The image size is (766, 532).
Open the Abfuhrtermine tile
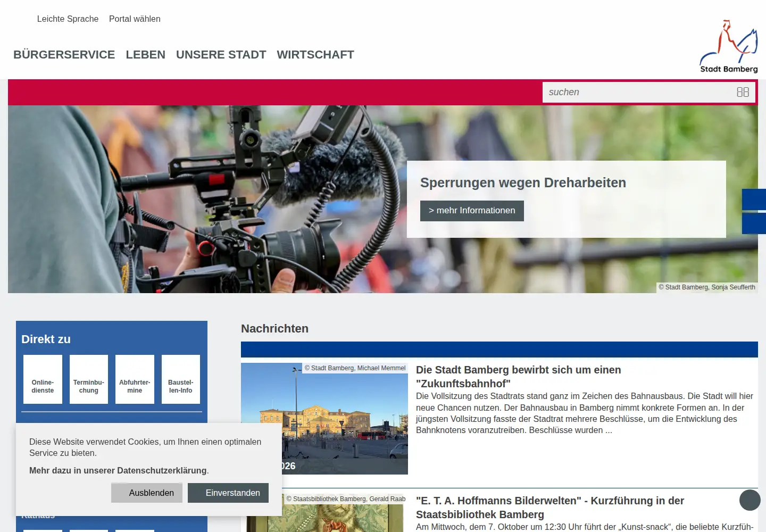tap(135, 379)
